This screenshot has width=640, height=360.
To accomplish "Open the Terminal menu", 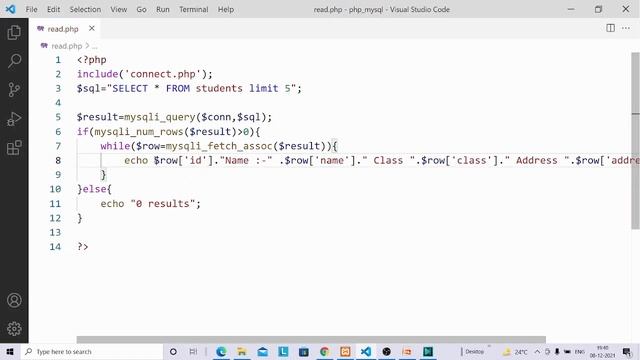I will [193, 9].
